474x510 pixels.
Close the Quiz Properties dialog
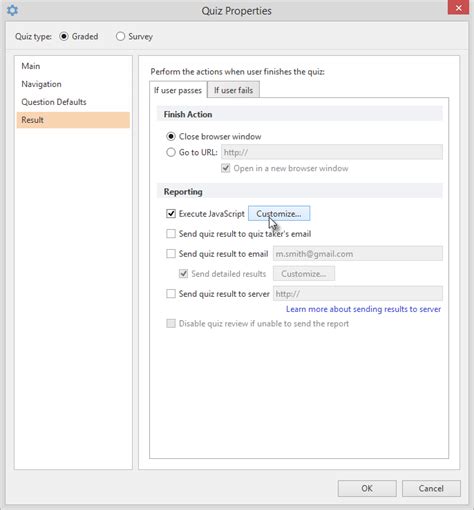coord(458,8)
